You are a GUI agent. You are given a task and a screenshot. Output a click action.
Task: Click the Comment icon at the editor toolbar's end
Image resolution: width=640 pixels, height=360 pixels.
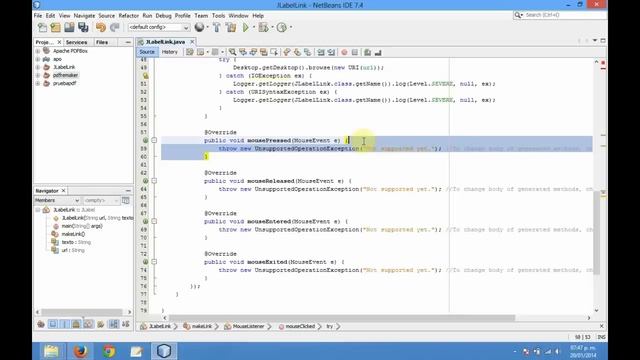coord(367,52)
